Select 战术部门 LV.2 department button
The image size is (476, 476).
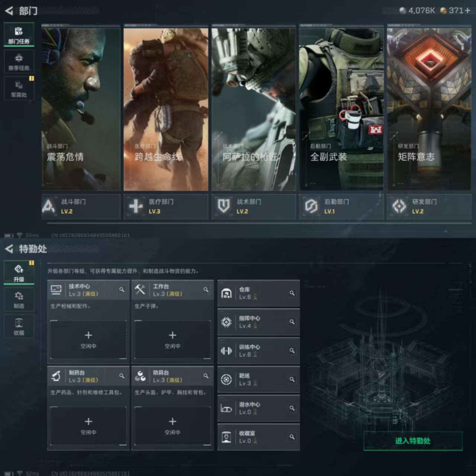(254, 206)
